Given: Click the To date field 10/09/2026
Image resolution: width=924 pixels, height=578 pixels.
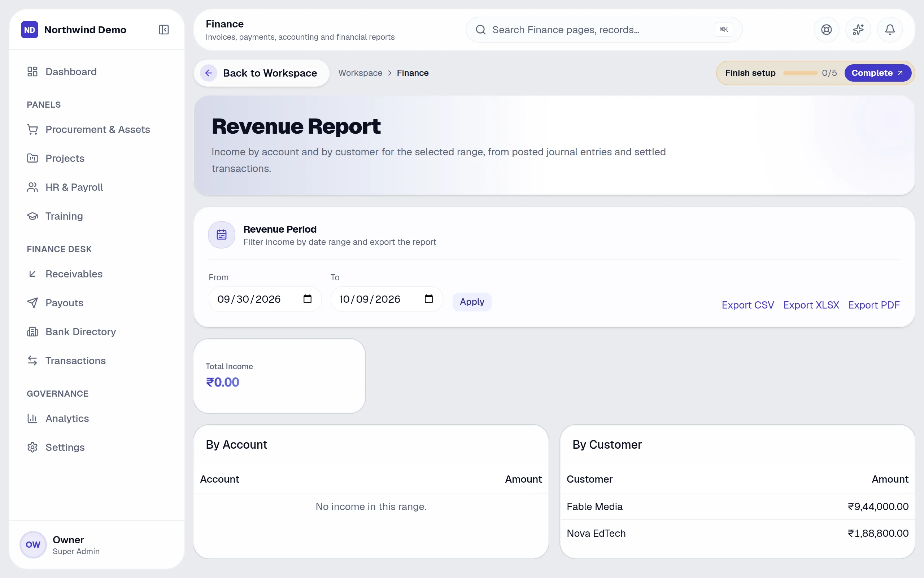Looking at the screenshot, I should (x=387, y=299).
